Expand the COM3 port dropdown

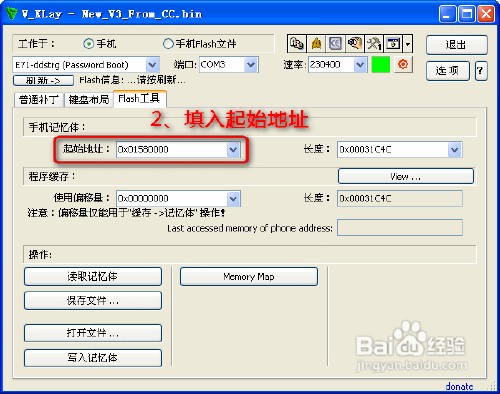pos(251,65)
